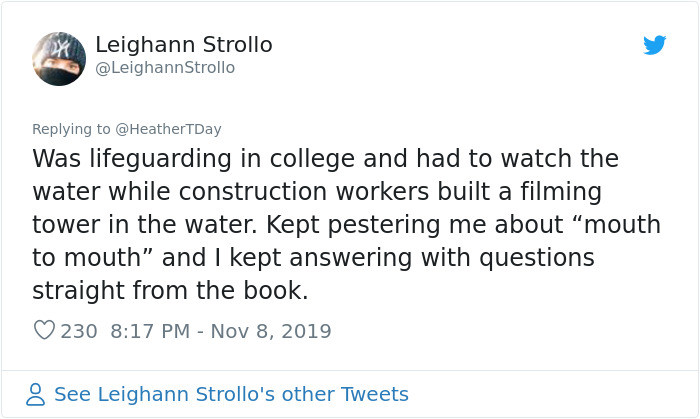Viewport: 700px width, 419px height.
Task: Click the person icon near other Tweets
Action: coord(36,394)
